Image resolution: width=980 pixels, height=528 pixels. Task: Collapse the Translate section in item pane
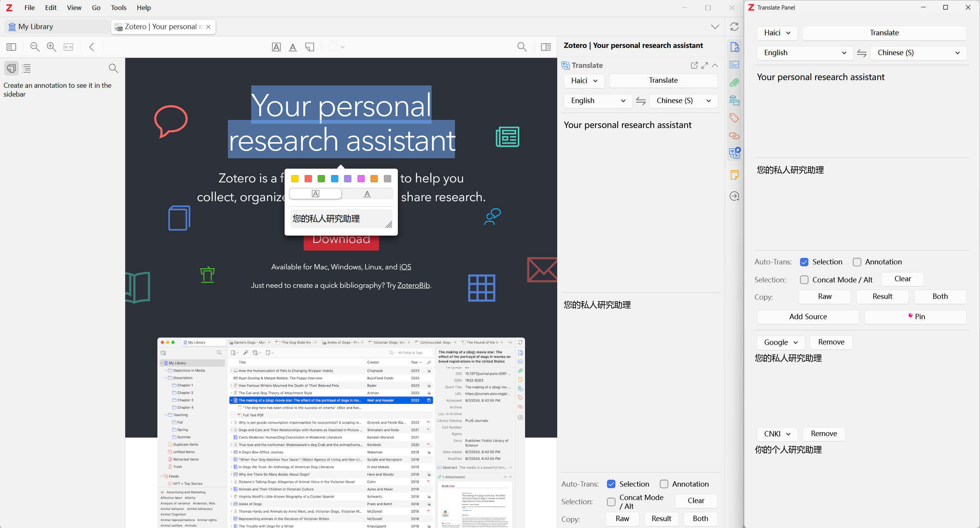point(715,66)
